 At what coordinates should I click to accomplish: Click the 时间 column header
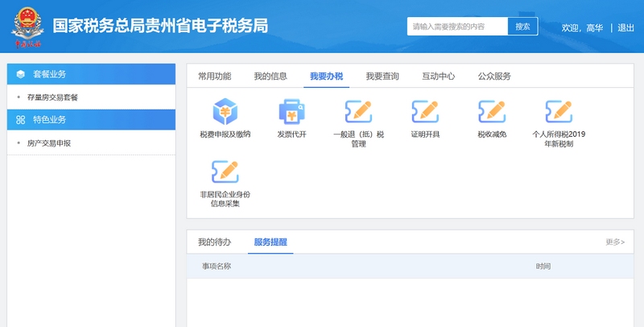coord(543,267)
